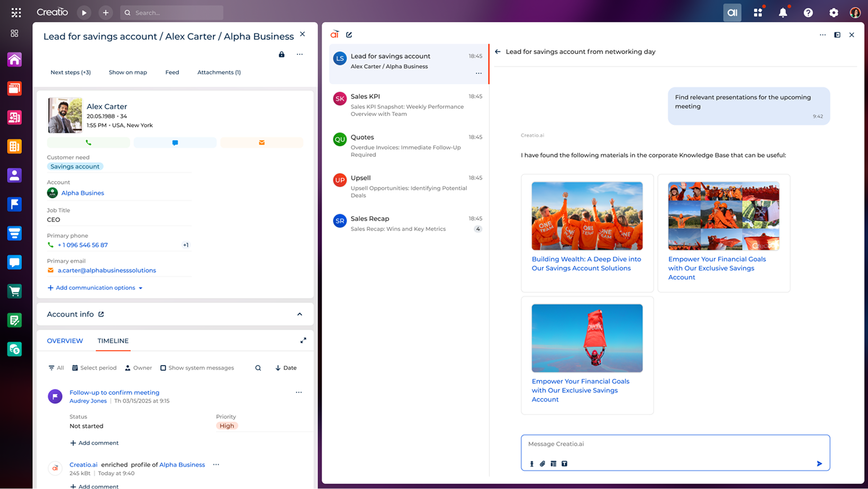
Task: Open the Home icon in left sidebar
Action: point(14,59)
